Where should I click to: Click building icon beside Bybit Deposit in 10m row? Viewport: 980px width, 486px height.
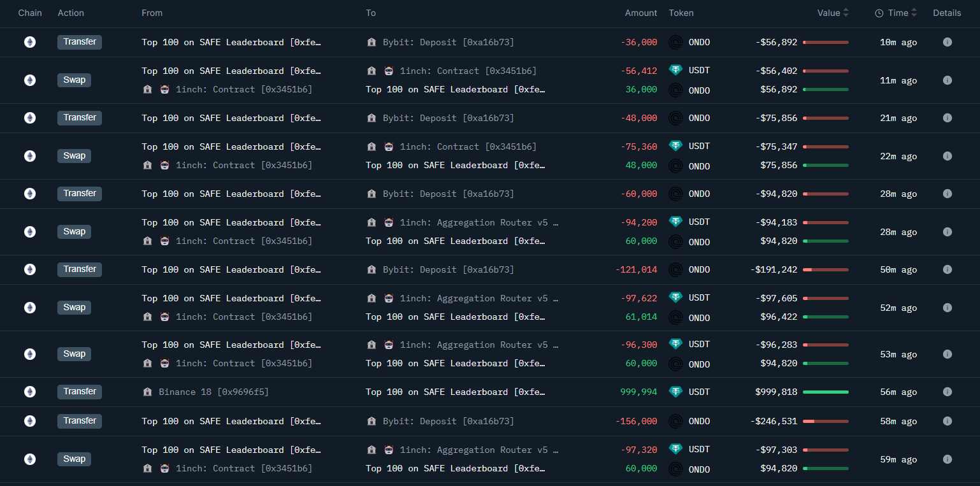click(x=371, y=42)
